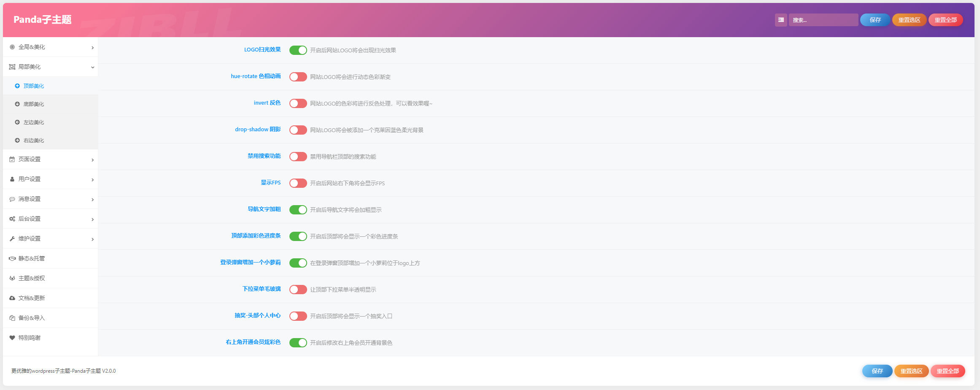Click the gears icon beside 后台设置
Viewport: 980px width, 390px height.
coord(12,219)
